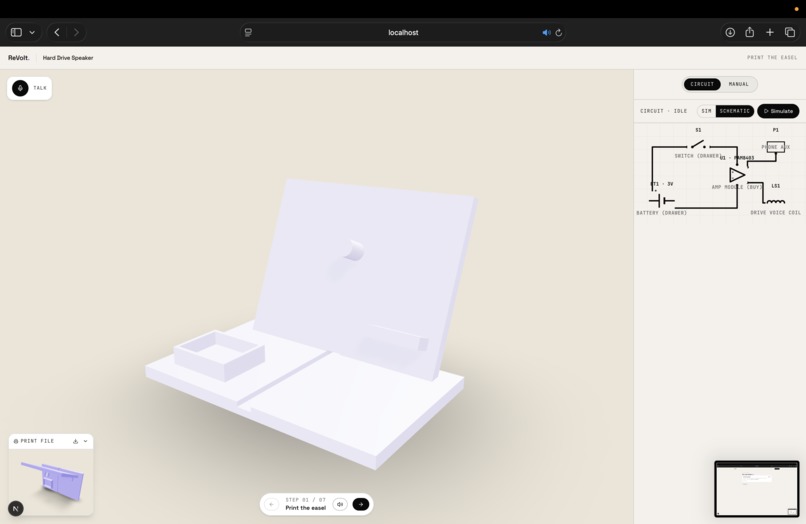Open the Next.js dev tools badge

point(16,509)
